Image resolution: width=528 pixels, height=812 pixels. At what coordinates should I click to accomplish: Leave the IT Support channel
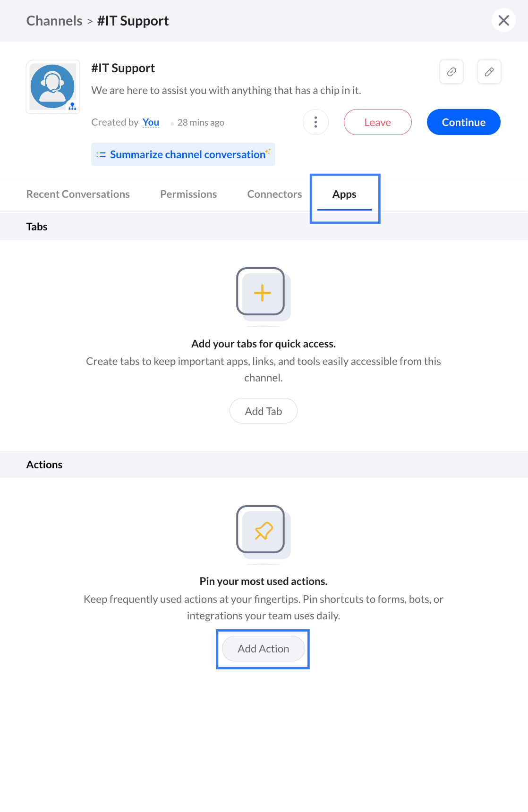pos(377,122)
